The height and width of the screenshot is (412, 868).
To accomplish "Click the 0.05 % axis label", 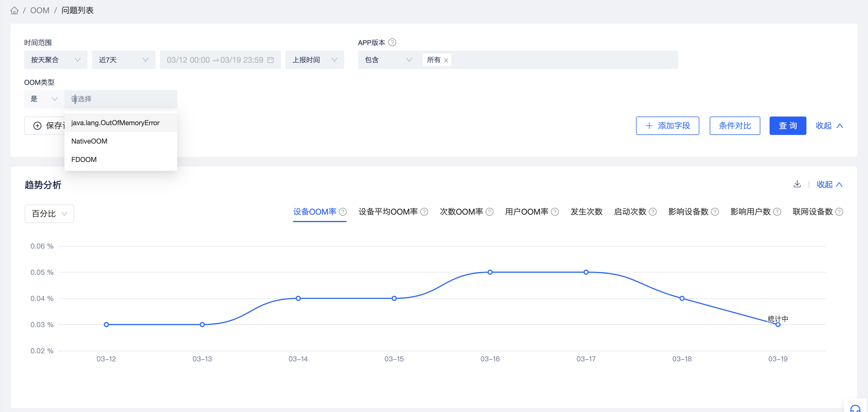I will tap(42, 272).
